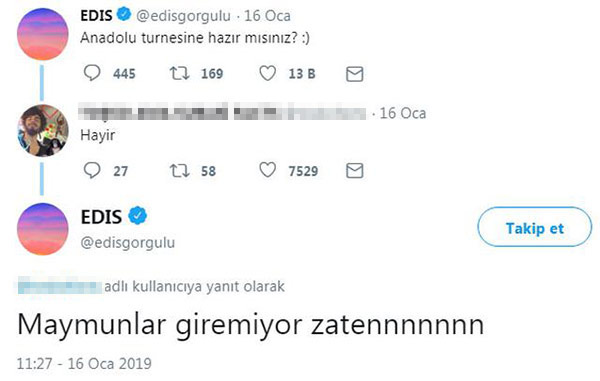
Task: Reply to the Hayir tweet
Action: pos(92,170)
